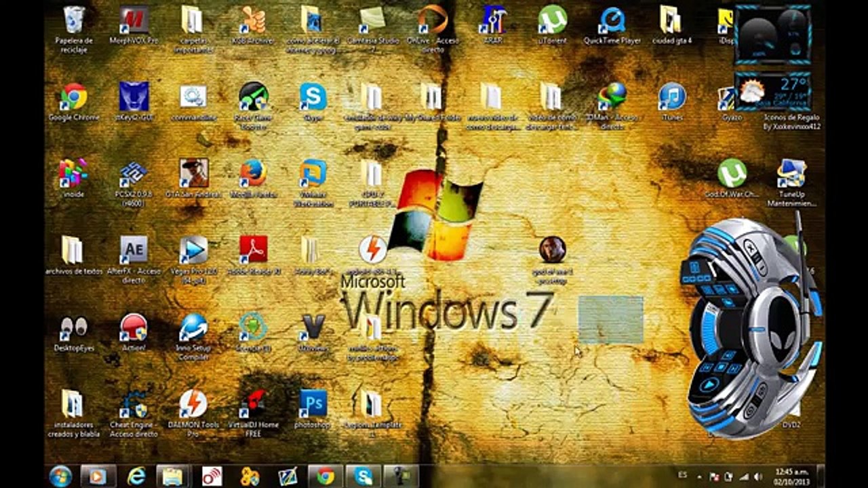The image size is (868, 488).
Task: Open the Papelera de reciclaje icon
Action: click(73, 20)
